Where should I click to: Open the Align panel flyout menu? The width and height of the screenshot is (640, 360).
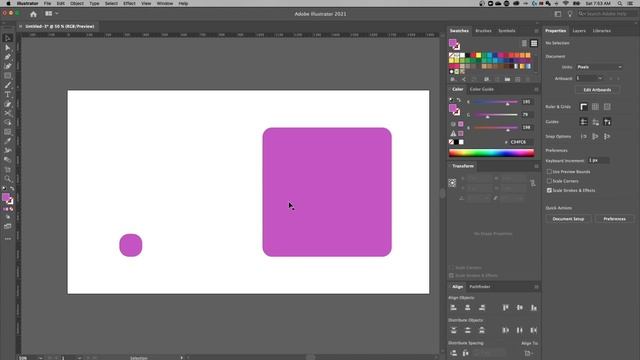(x=536, y=287)
